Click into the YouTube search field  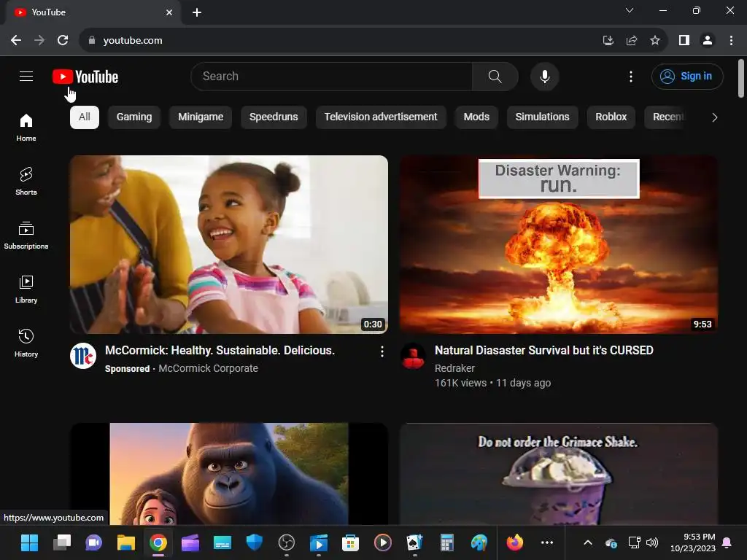[332, 76]
